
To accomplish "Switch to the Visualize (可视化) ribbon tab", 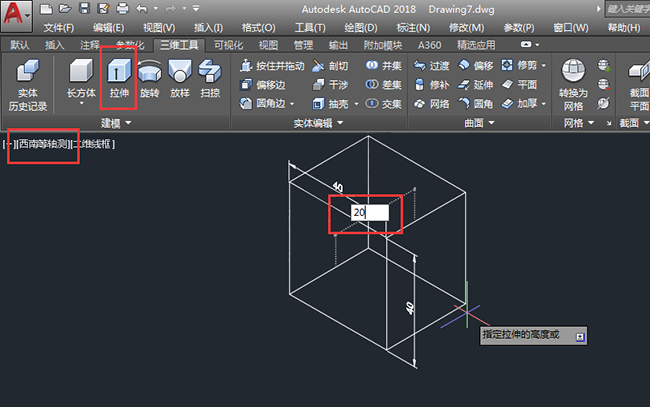I will 228,45.
